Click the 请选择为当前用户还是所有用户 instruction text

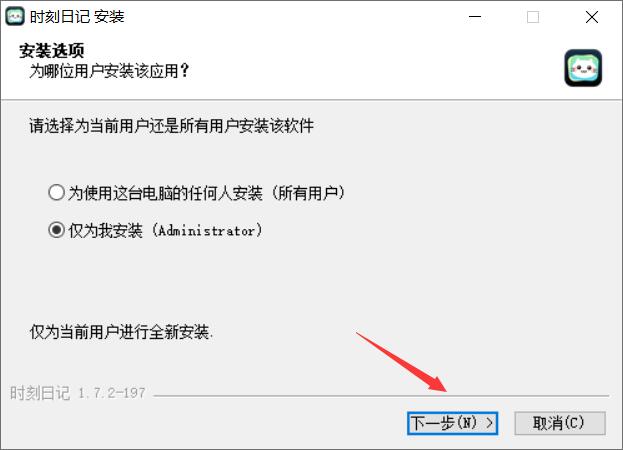[171, 126]
